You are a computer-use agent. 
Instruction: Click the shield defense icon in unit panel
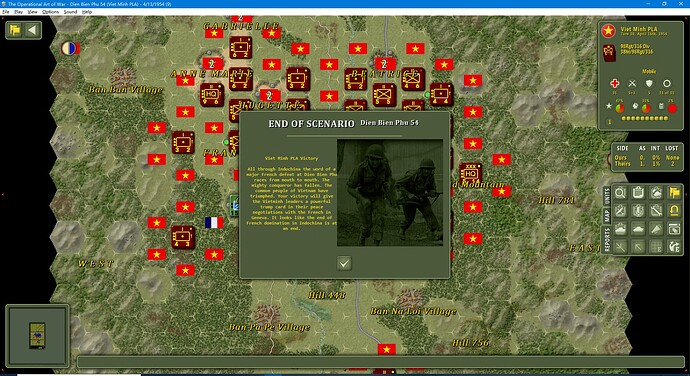click(649, 83)
